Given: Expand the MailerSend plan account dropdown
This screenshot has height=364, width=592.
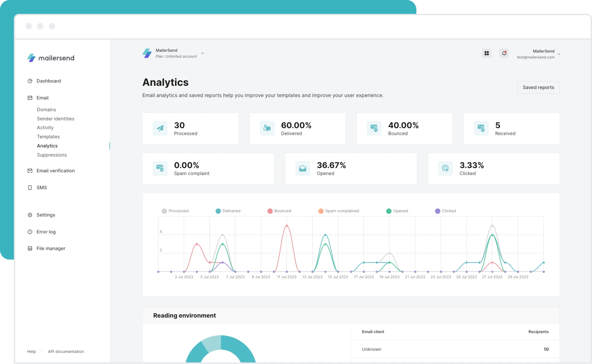Looking at the screenshot, I should coord(202,53).
